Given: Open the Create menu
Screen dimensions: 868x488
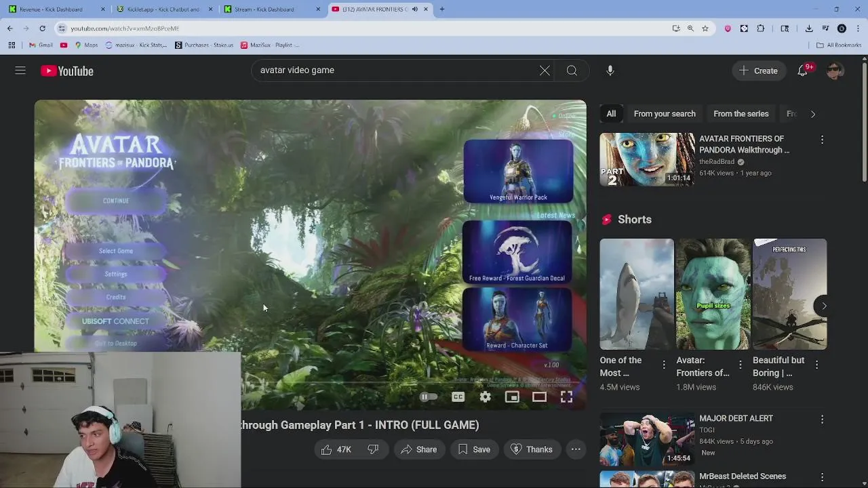Looking at the screenshot, I should (x=758, y=70).
